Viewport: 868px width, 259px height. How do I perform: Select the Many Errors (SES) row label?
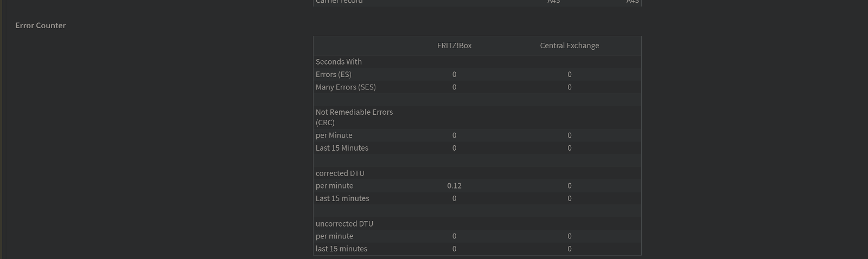[x=346, y=87]
